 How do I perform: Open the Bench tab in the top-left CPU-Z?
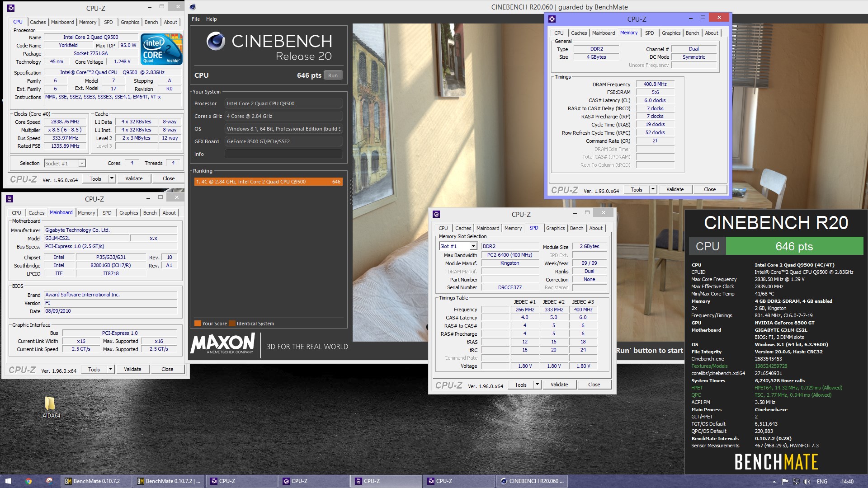tap(151, 22)
